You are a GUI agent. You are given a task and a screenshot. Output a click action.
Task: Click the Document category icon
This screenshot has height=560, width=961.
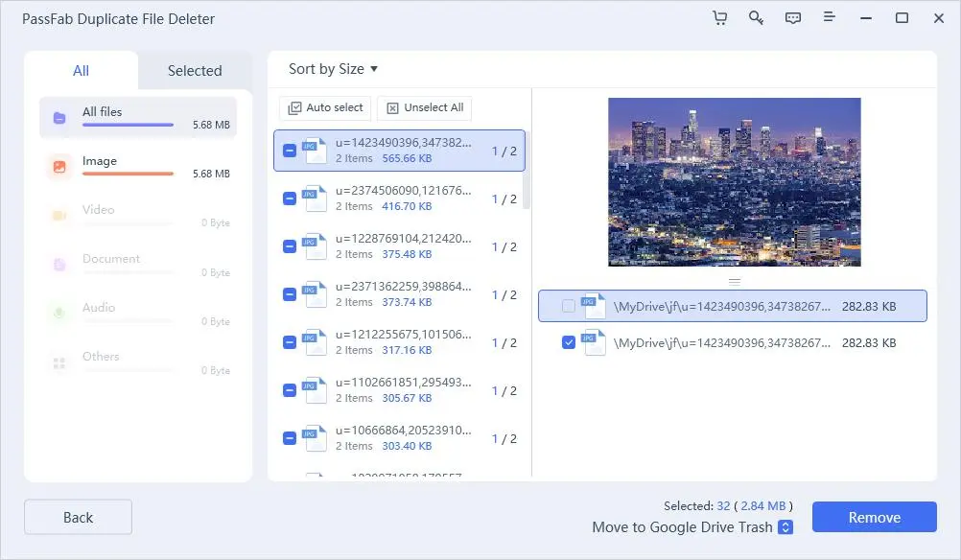[59, 265]
